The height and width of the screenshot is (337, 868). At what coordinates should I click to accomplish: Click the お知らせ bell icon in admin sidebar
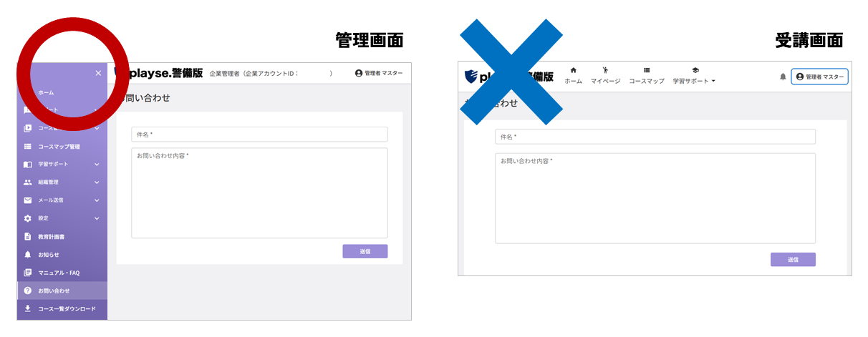[x=28, y=255]
